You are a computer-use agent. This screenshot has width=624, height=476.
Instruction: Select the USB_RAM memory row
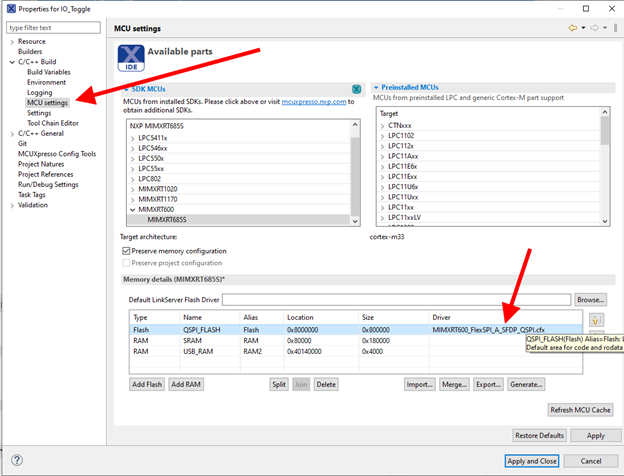point(356,351)
